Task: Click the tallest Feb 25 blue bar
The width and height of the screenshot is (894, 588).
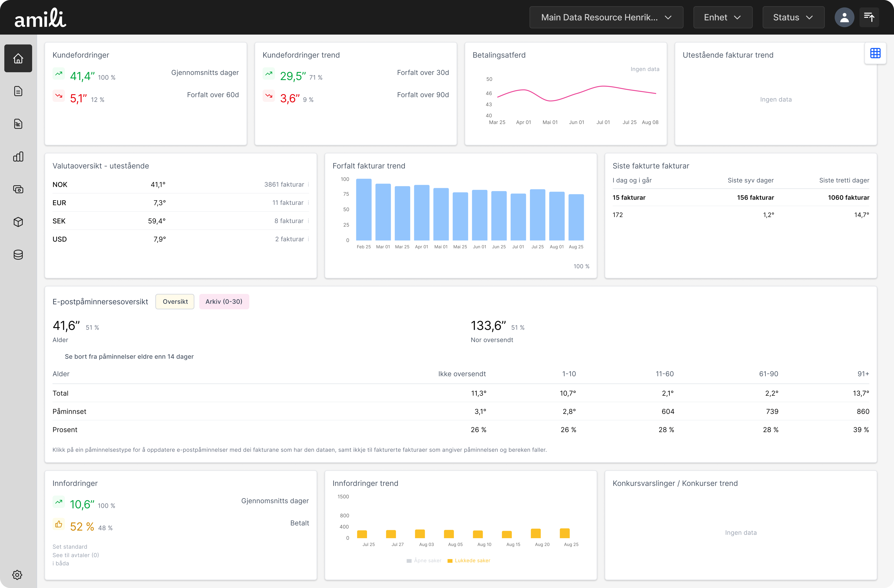Action: tap(364, 210)
